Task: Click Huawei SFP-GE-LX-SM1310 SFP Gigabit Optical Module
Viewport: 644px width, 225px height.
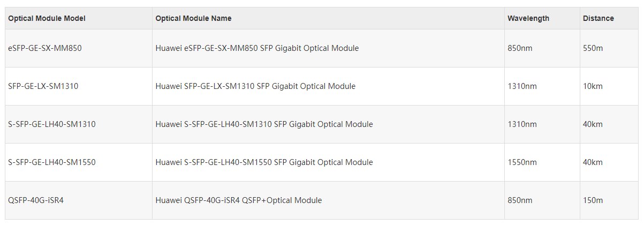Action: (x=255, y=86)
